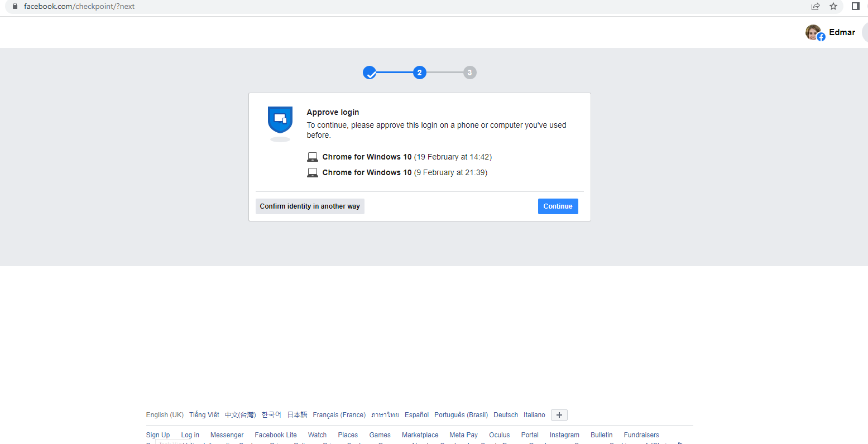868x444 pixels.
Task: Click Edmar's profile avatar picture
Action: [x=814, y=32]
